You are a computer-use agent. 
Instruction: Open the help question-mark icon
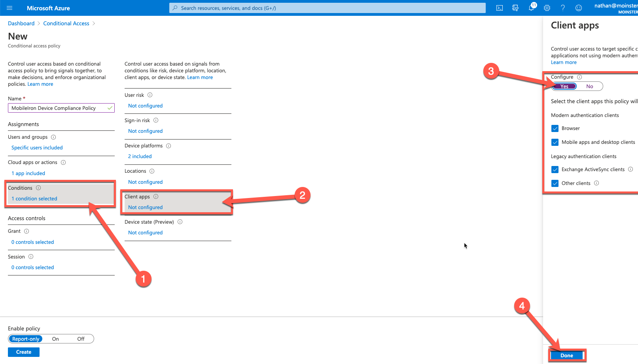563,8
